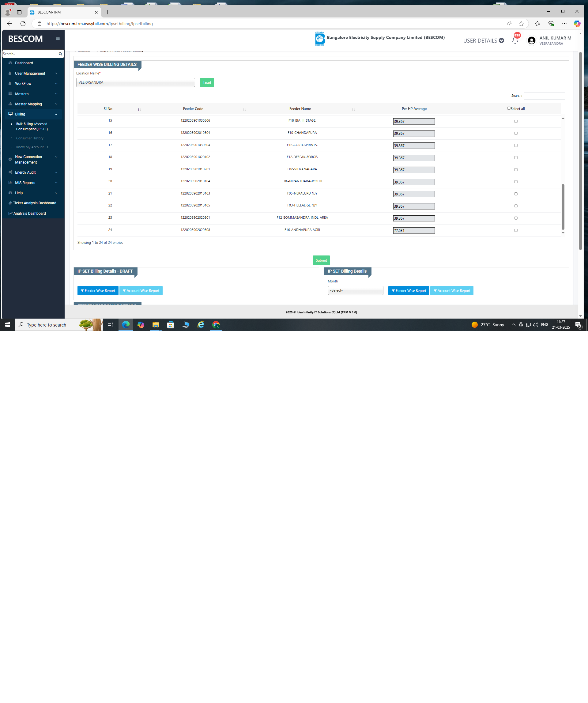This screenshot has width=588, height=703.
Task: Check the Select all checkbox
Action: (509, 108)
